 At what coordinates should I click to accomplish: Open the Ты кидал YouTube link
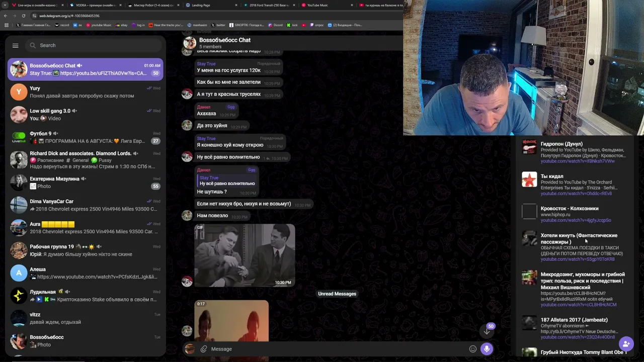pos(576,194)
